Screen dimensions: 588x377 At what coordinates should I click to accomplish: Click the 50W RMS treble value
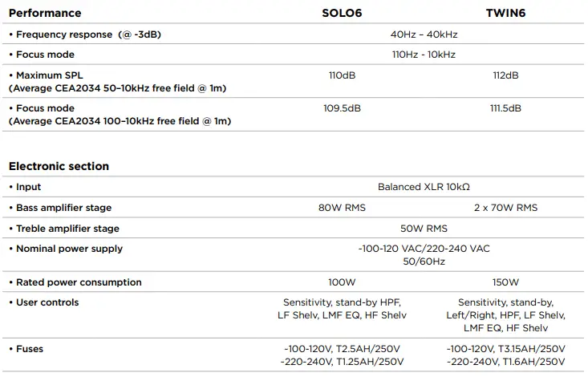click(x=424, y=229)
